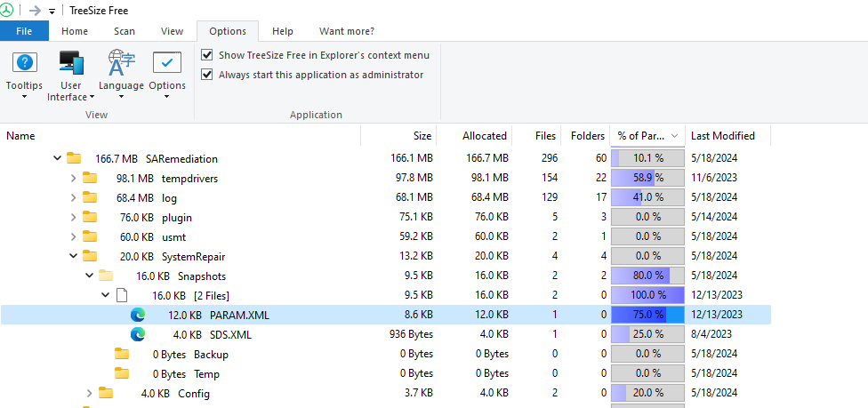Click the usmt folder icon

90,236
